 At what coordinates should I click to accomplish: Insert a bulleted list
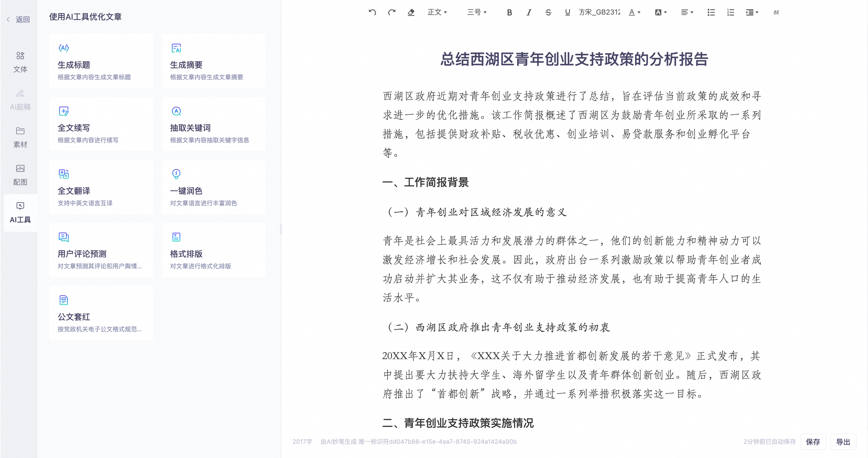tap(711, 13)
